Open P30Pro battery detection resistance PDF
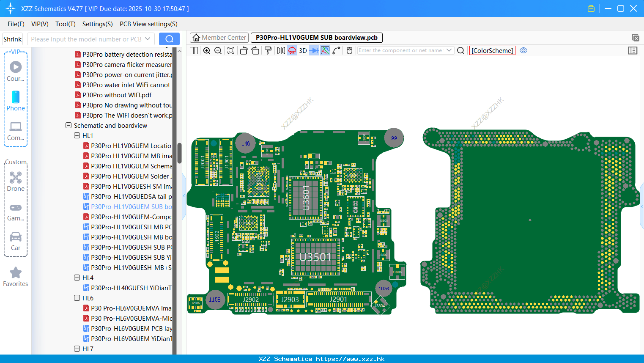This screenshot has width=644, height=363. pyautogui.click(x=123, y=55)
